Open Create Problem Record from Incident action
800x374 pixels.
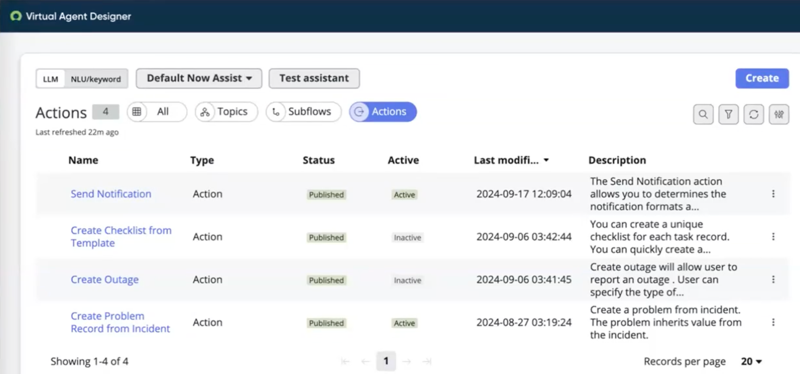pos(120,322)
